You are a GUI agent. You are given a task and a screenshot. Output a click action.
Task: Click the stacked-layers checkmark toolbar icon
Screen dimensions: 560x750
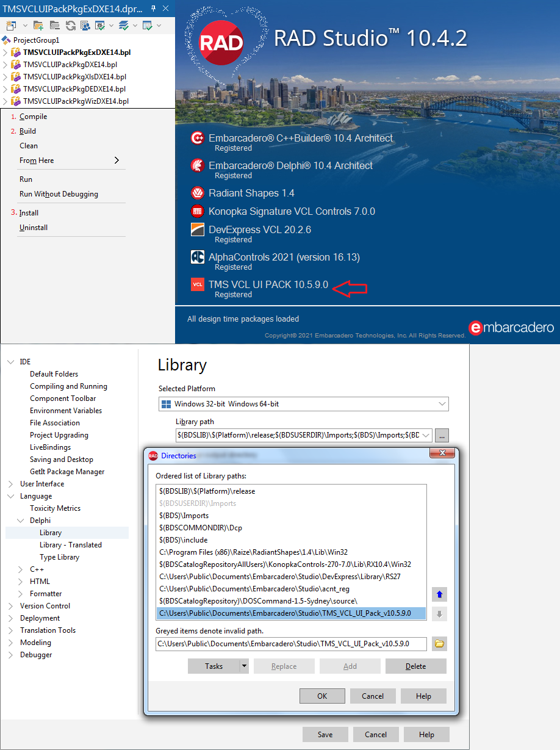click(124, 25)
